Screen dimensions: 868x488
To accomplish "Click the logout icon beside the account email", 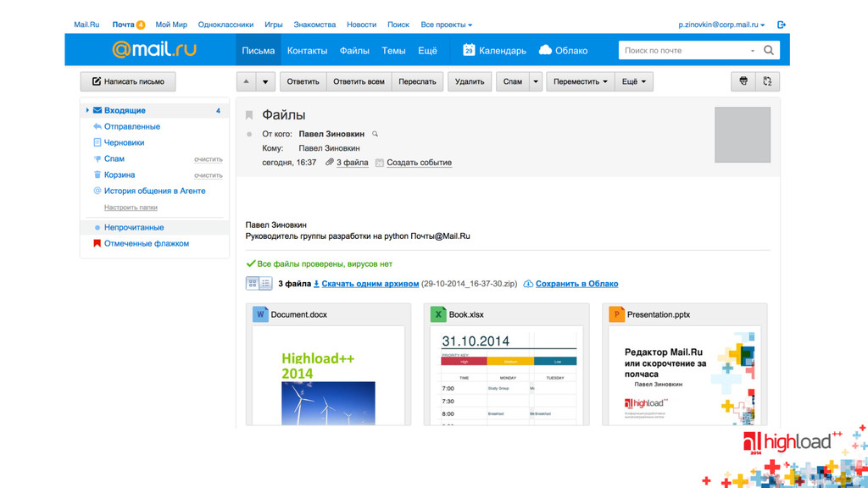I will 781,25.
